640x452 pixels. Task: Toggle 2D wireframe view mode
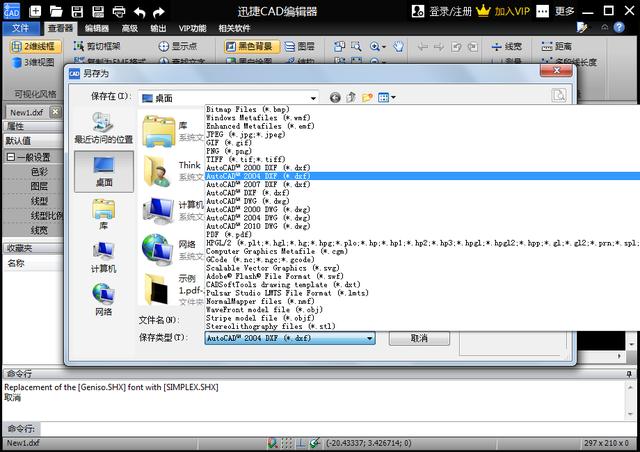[x=36, y=47]
